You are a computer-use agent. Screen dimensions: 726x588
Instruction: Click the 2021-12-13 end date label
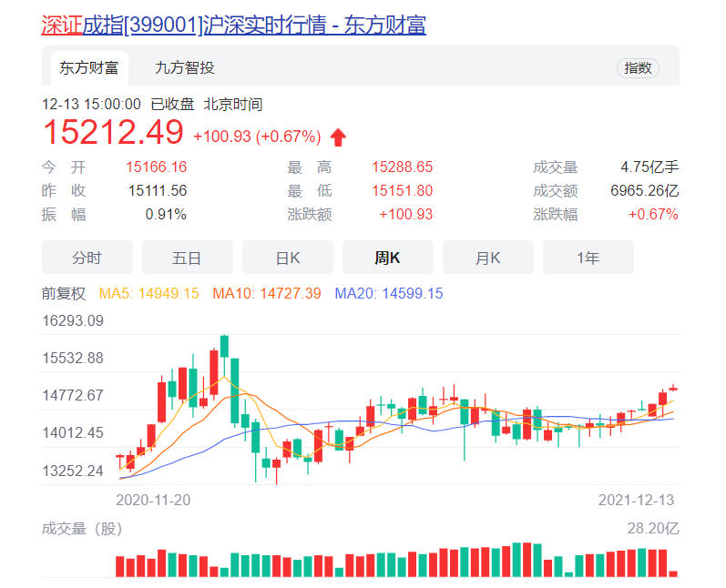click(x=638, y=500)
